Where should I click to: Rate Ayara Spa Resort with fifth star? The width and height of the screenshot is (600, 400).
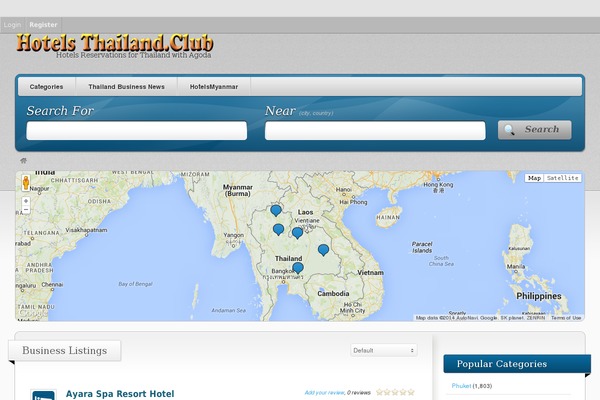[x=411, y=392]
